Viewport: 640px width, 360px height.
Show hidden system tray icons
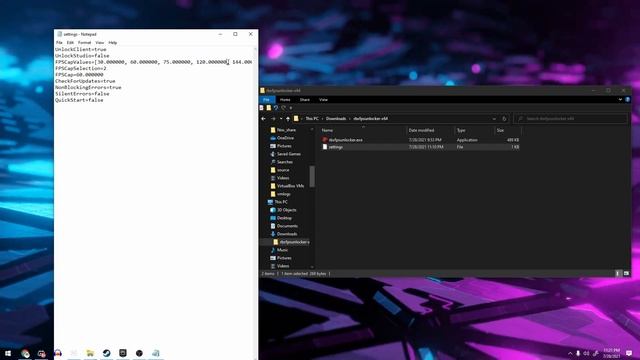[x=570, y=353]
